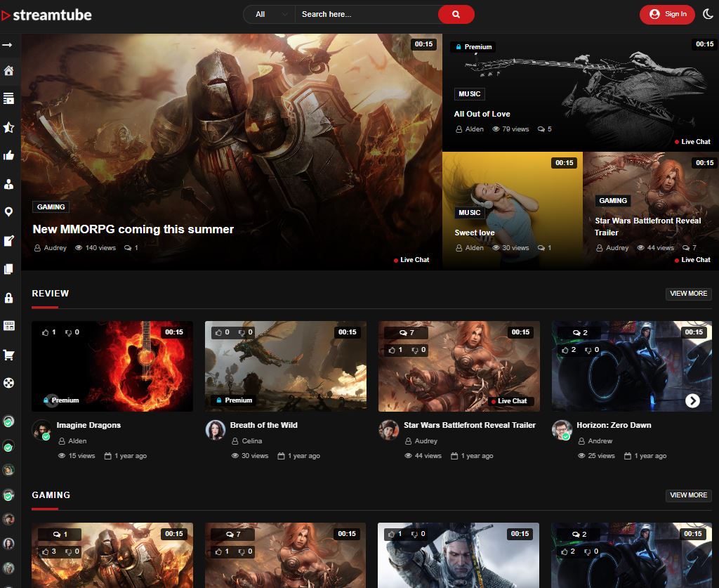Click the GAMING section heading

point(51,495)
